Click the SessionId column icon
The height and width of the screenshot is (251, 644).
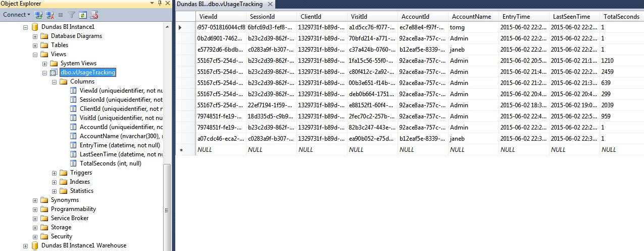(x=74, y=100)
